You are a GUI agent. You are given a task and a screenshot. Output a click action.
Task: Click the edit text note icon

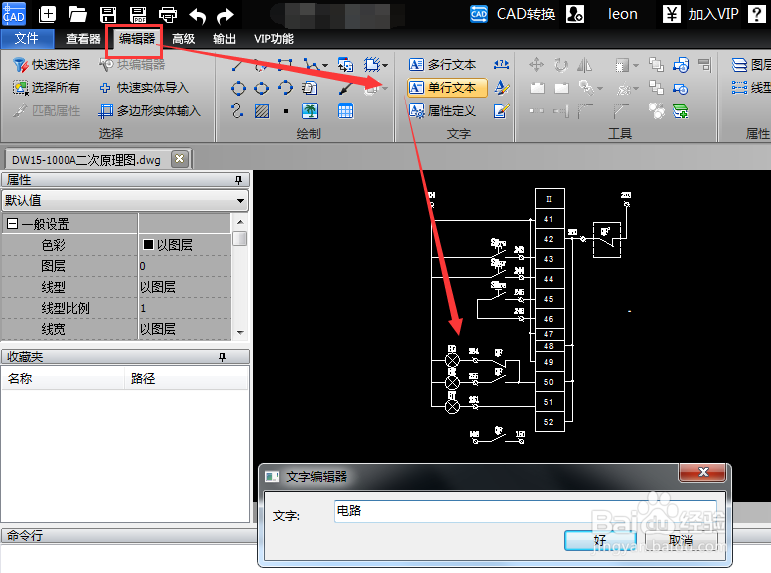pyautogui.click(x=501, y=111)
